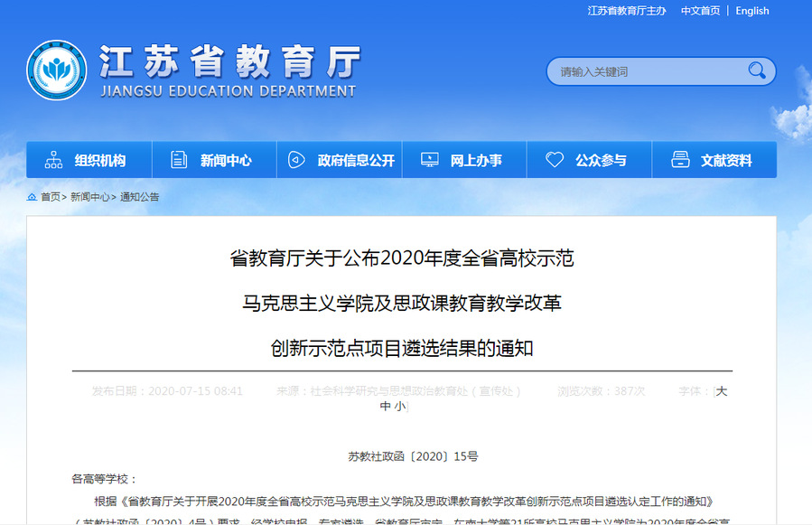Click the home icon in breadcrumb
The width and height of the screenshot is (812, 525).
(x=32, y=197)
